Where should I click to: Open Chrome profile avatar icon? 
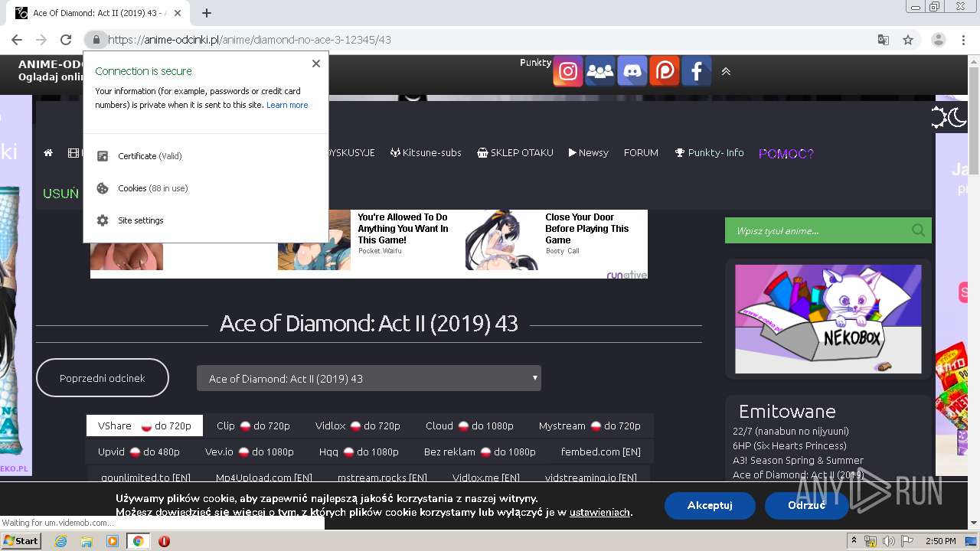click(x=939, y=40)
